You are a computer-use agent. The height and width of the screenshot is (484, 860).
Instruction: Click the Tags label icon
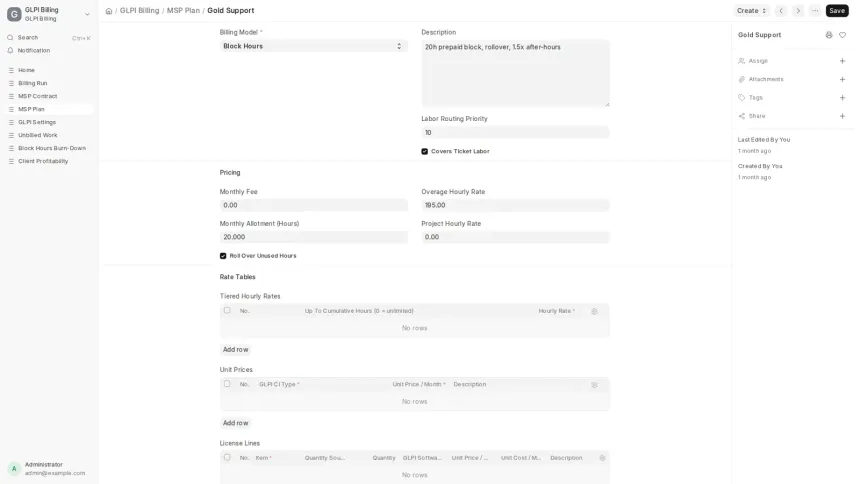click(x=742, y=98)
